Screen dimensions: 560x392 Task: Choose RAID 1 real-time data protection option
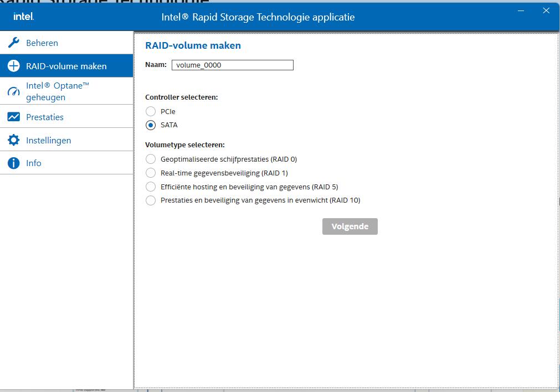[151, 173]
